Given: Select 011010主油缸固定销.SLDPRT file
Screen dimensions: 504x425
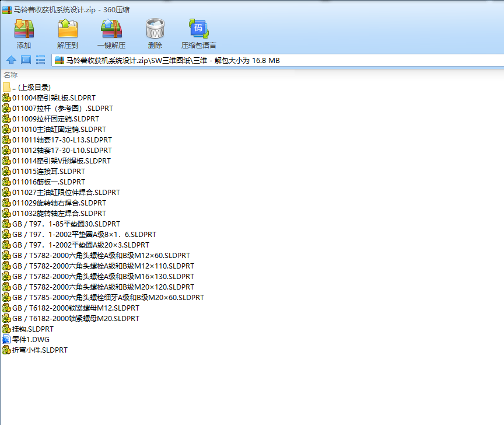Looking at the screenshot, I should pyautogui.click(x=54, y=130).
